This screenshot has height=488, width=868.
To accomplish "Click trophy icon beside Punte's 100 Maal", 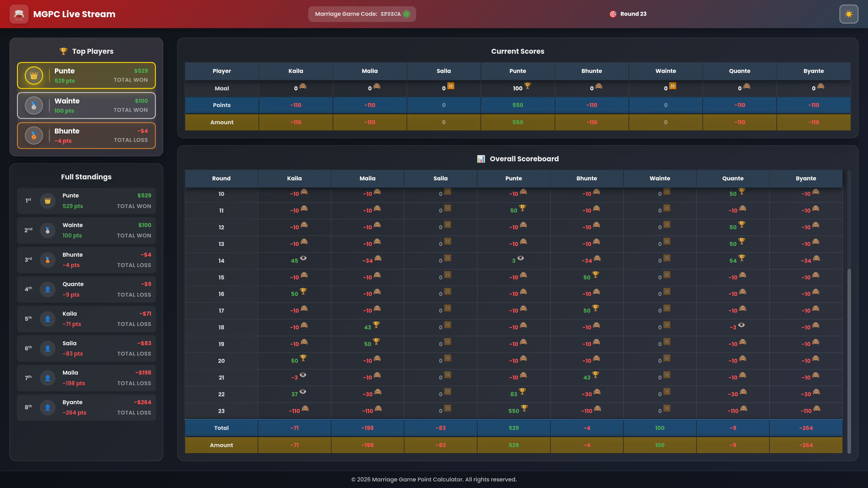I will click(528, 86).
